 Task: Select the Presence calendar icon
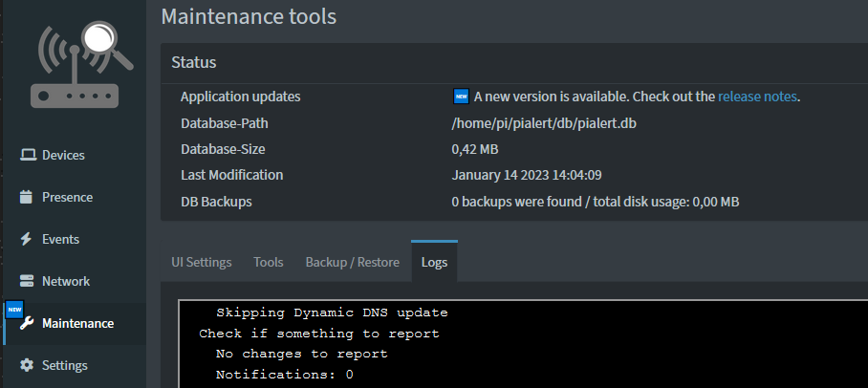(x=27, y=197)
